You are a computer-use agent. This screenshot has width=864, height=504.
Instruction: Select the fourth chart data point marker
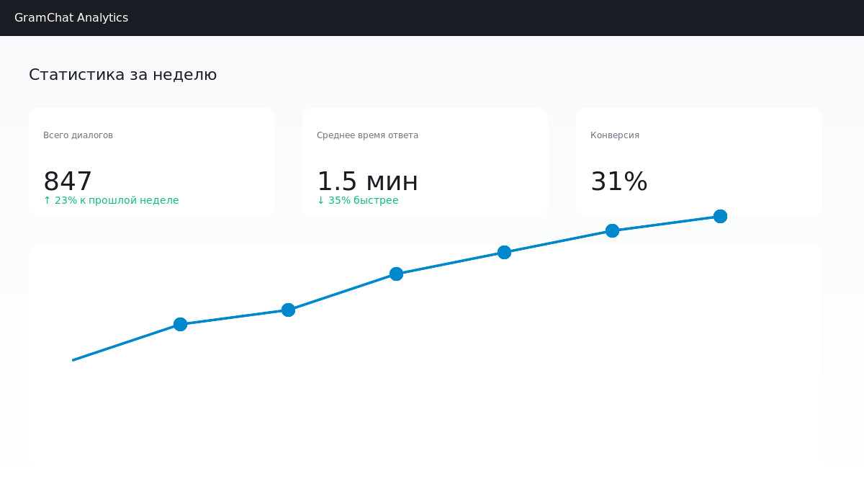click(504, 252)
